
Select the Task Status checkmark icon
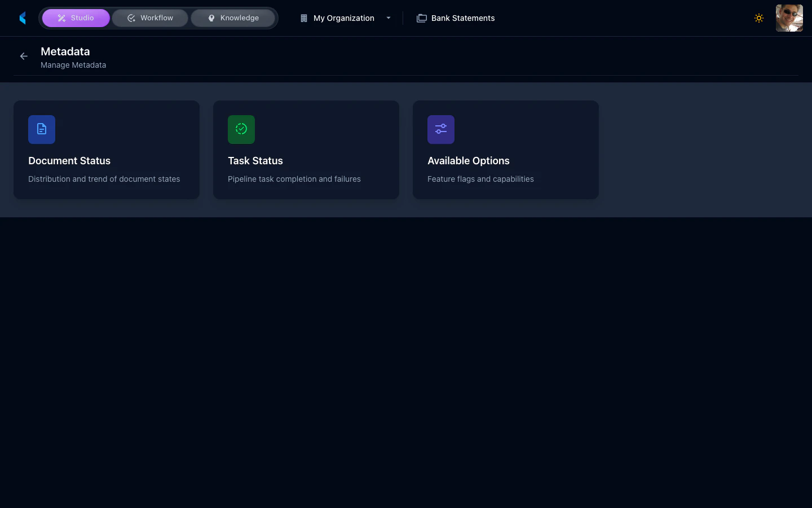coord(241,129)
